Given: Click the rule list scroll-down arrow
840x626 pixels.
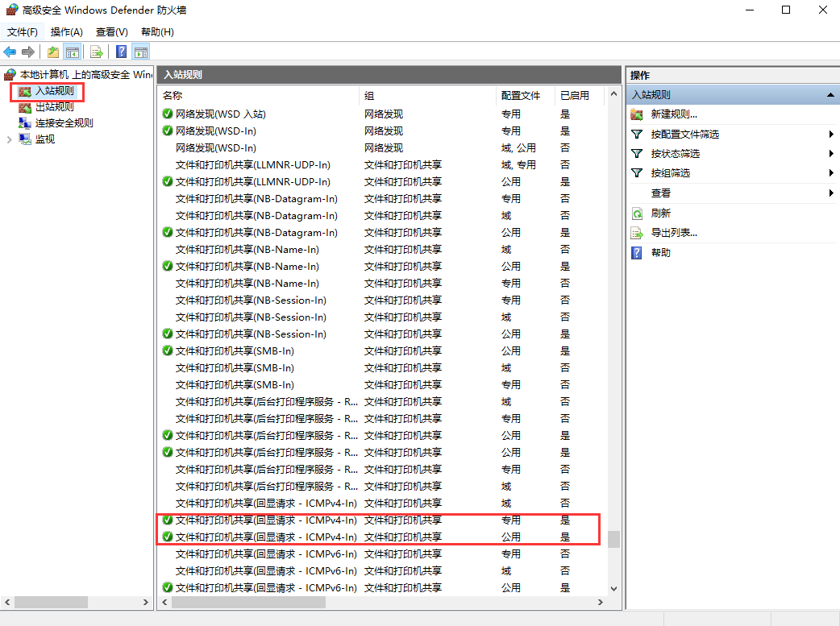Looking at the screenshot, I should [614, 588].
